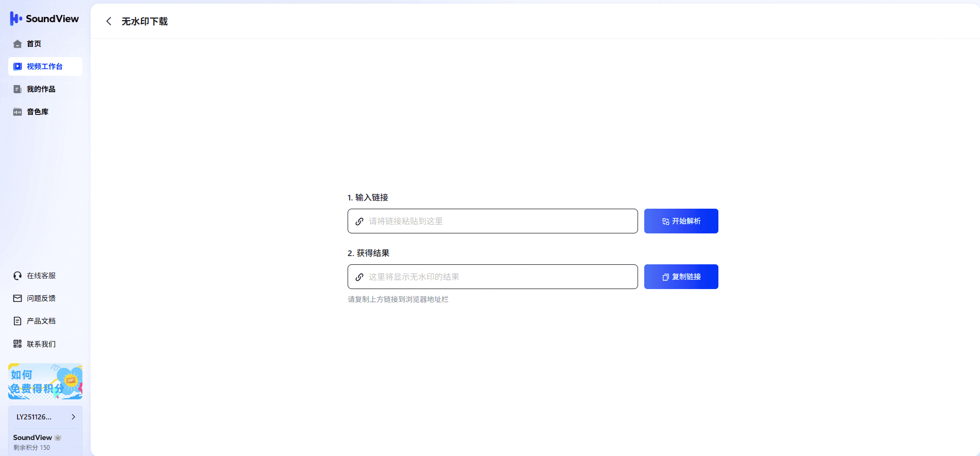Click the 产品文档 file icon
The width and height of the screenshot is (980, 456).
(18, 321)
